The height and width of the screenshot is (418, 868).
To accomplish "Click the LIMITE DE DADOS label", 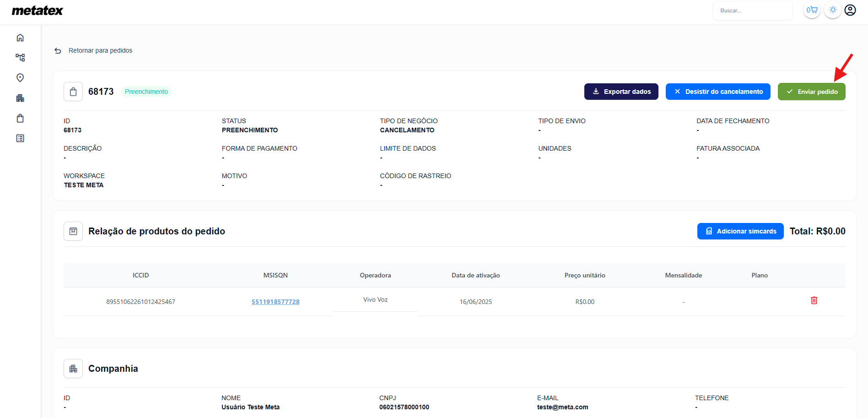I will point(408,148).
